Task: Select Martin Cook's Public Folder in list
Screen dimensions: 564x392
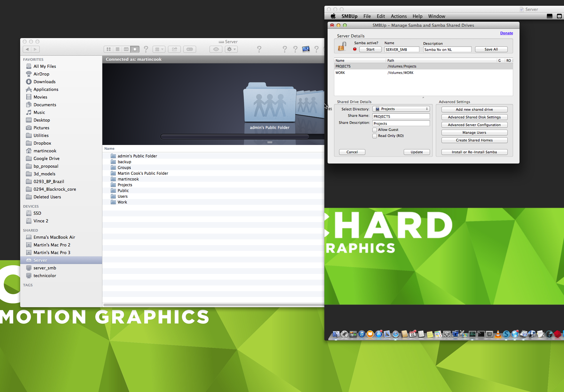Action: pyautogui.click(x=213, y=173)
